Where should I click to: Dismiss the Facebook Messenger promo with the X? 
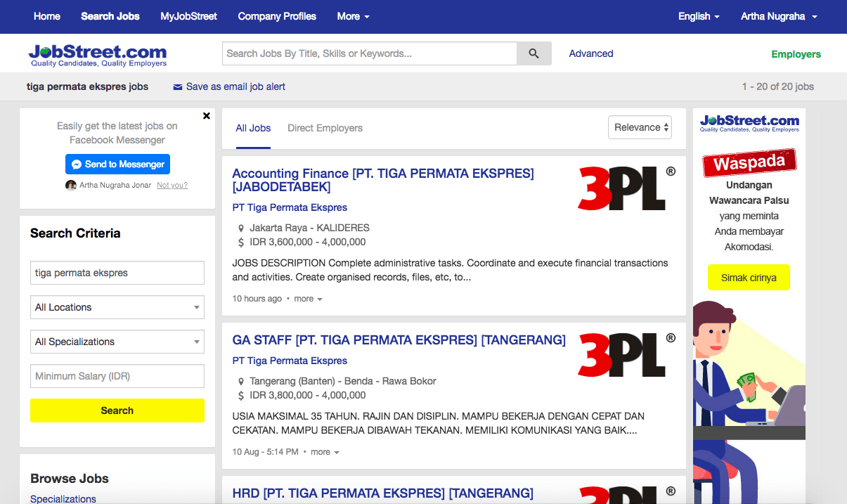coord(206,115)
